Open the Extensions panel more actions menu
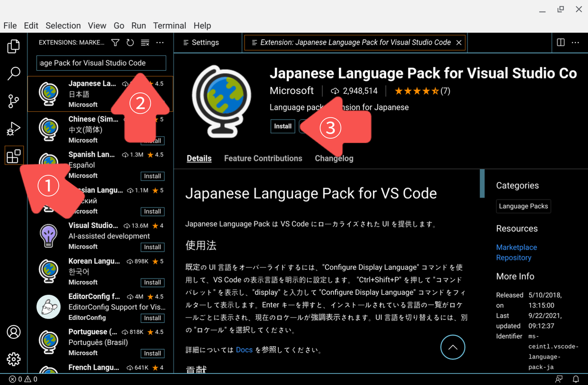 [160, 43]
